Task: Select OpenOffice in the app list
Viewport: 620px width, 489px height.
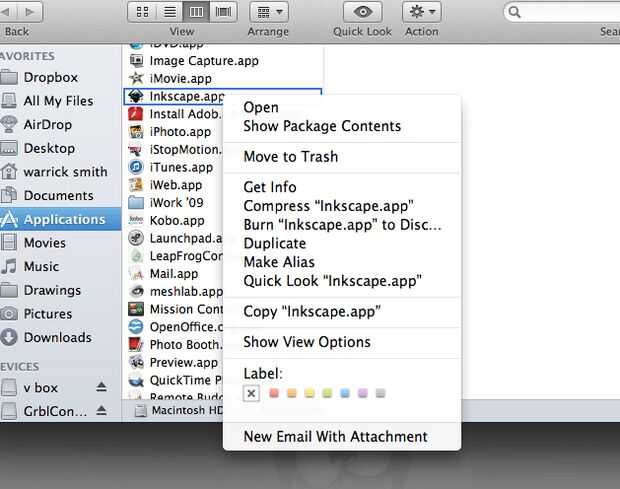Action: pos(175,327)
